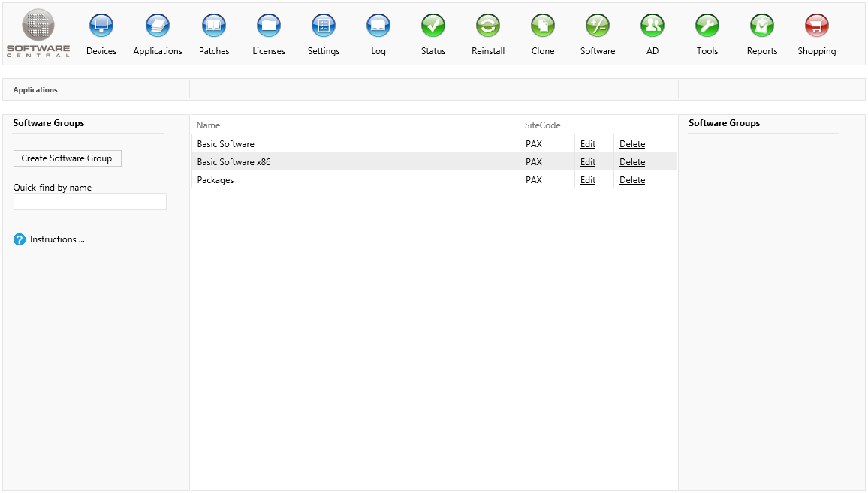Click the Patches toolbar icon
The image size is (868, 493).
pos(214,26)
